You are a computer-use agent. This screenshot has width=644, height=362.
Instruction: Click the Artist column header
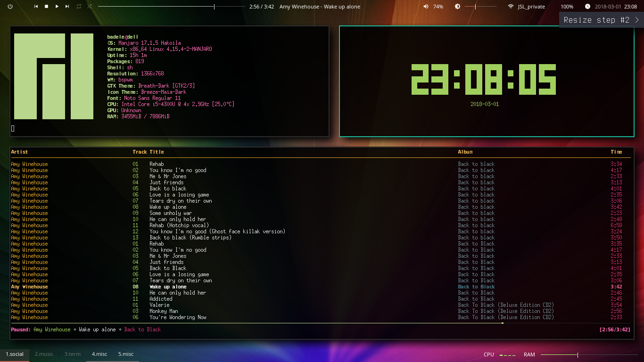(19, 152)
